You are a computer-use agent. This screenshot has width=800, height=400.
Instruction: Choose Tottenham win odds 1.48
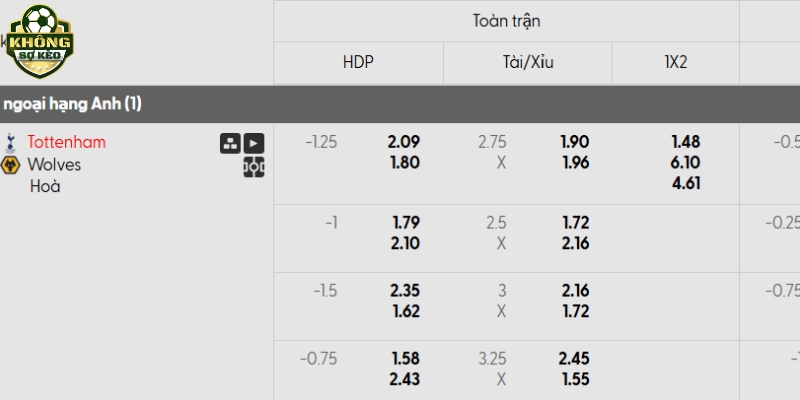(686, 142)
